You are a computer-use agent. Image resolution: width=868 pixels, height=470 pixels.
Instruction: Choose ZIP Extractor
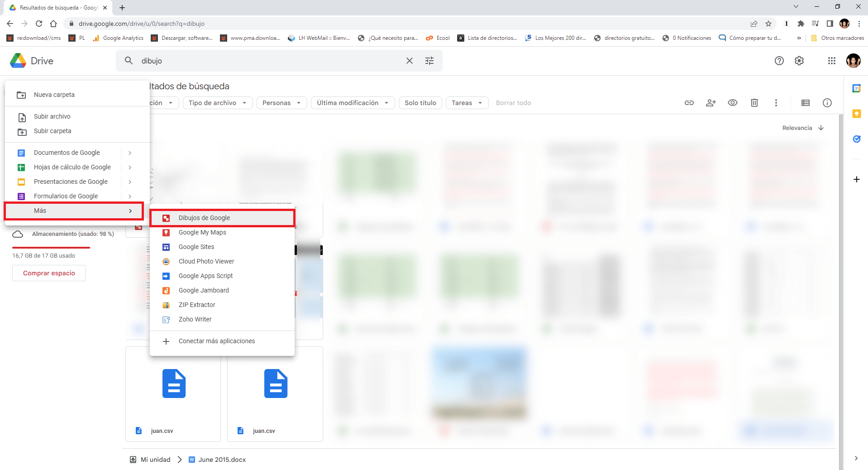click(x=222, y=305)
